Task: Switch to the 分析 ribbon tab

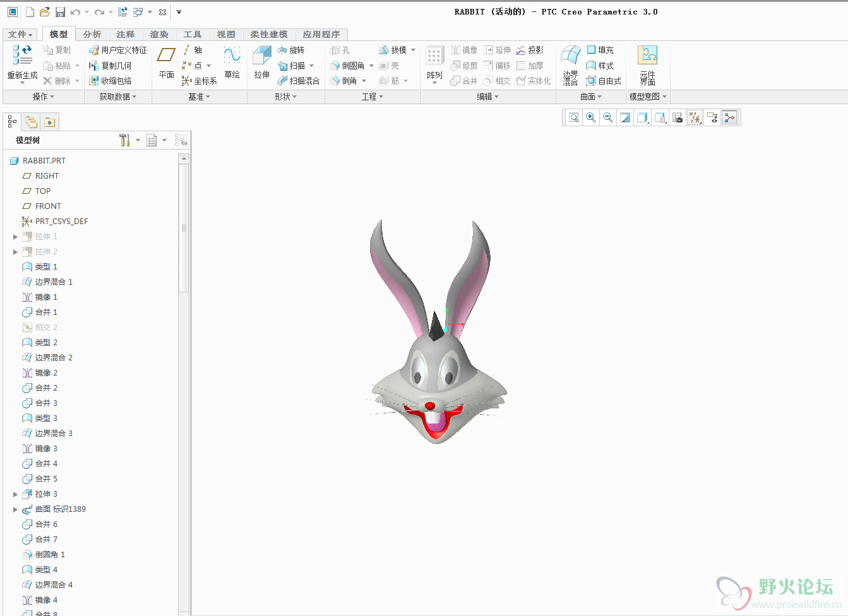Action: coord(92,35)
